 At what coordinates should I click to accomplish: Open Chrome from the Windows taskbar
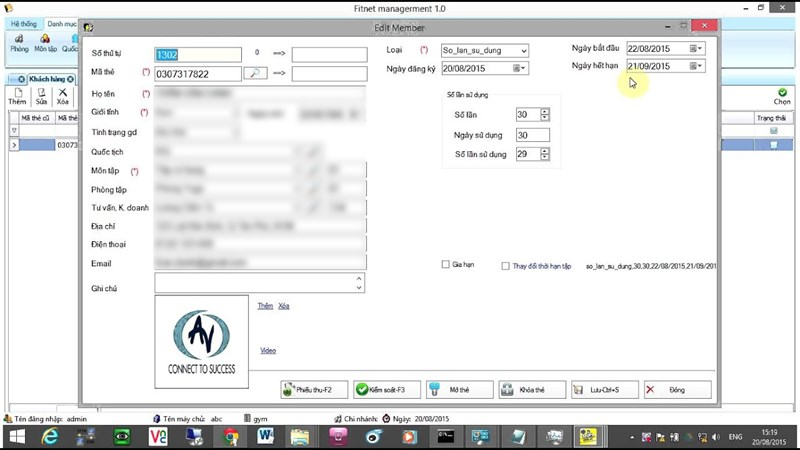pos(231,436)
